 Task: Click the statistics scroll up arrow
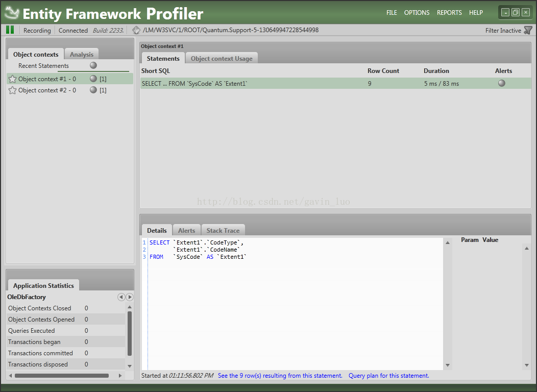coord(130,307)
